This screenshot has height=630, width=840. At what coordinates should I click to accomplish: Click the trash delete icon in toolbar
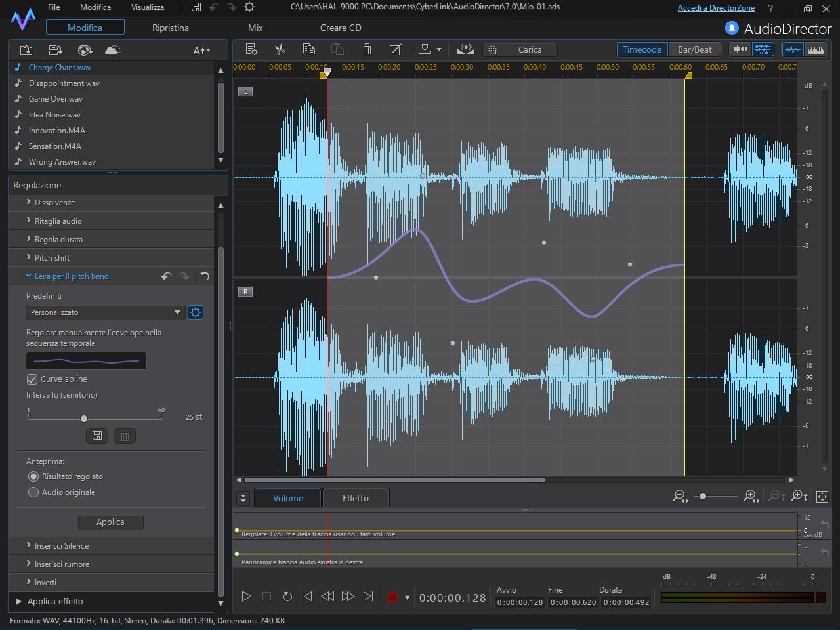pos(367,49)
